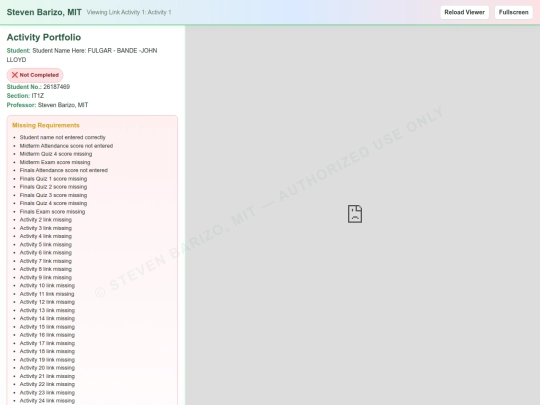This screenshot has height=405, width=540.
Task: Click 'Student name not entered correctly'
Action: [63, 137]
